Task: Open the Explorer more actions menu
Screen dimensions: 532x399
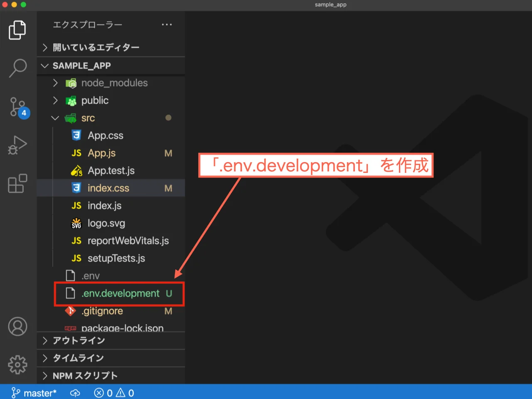Action: coord(167,25)
